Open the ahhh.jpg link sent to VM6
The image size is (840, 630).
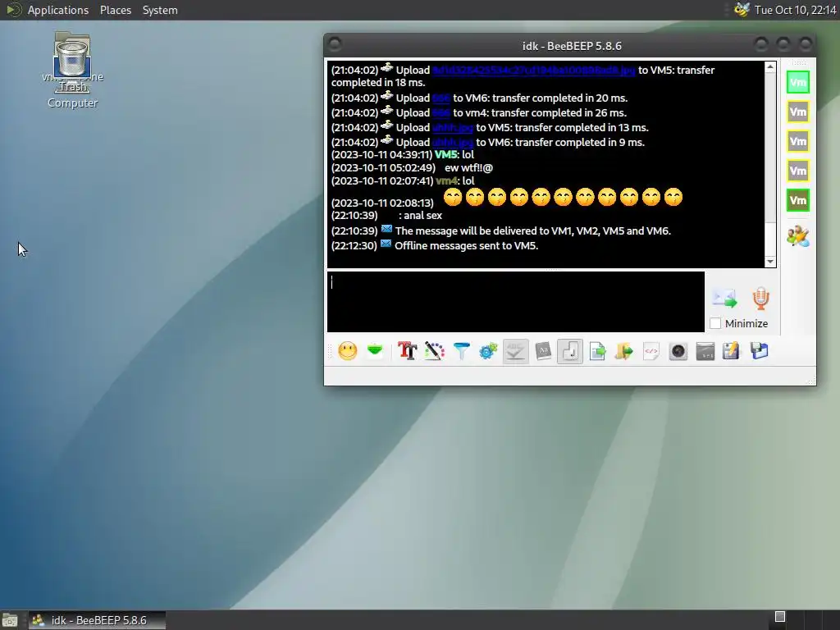click(x=453, y=143)
